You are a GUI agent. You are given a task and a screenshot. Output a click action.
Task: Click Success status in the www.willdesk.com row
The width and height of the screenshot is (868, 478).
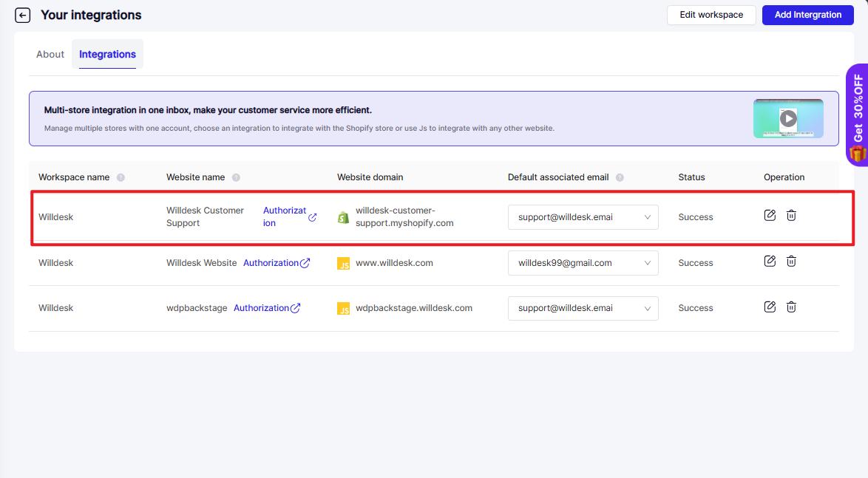(x=696, y=263)
